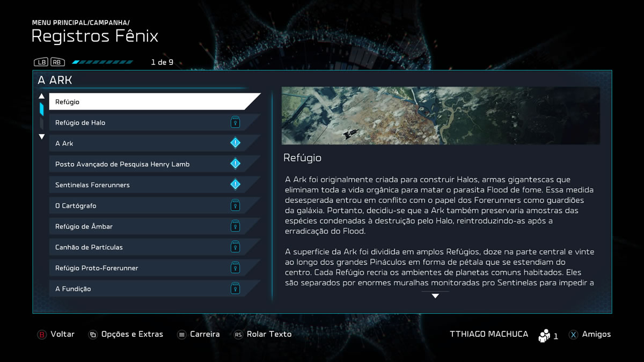This screenshot has width=644, height=362.
Task: Click the LB bumper icon
Action: click(x=41, y=62)
